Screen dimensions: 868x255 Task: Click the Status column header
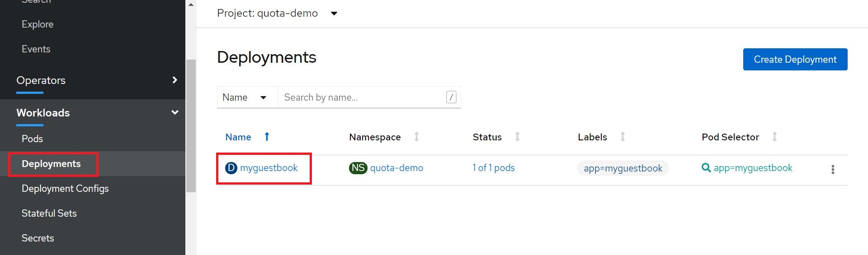[487, 137]
